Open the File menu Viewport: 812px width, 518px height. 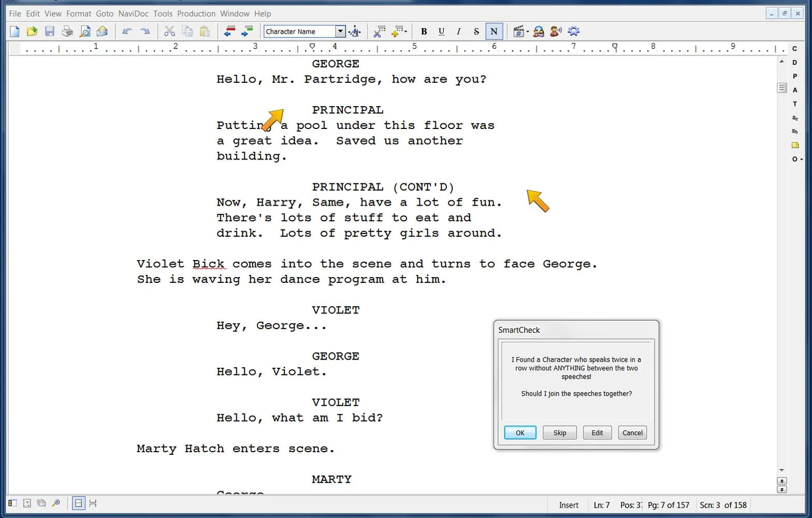(x=15, y=13)
